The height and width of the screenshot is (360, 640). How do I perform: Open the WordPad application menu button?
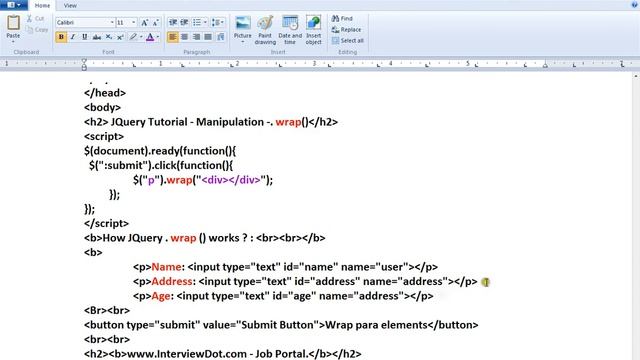[14, 5]
